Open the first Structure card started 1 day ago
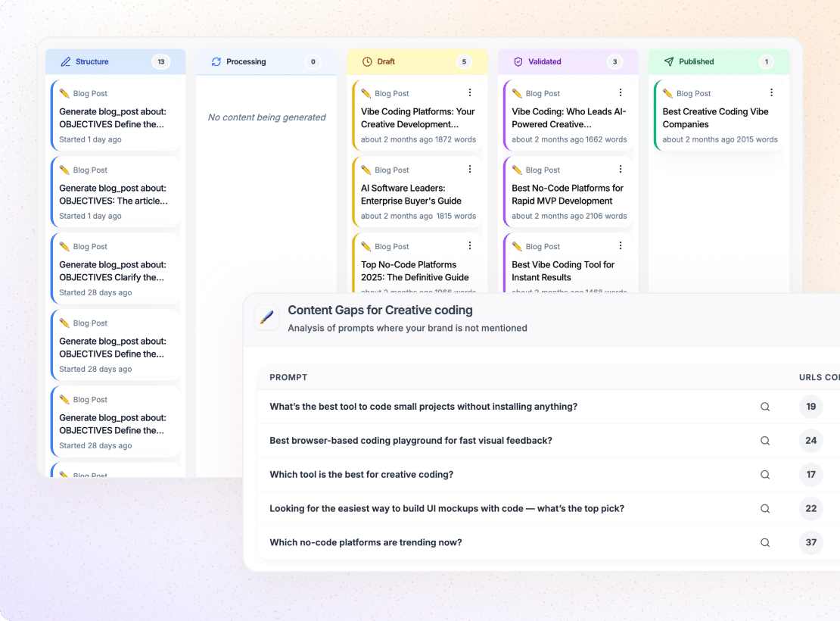840x621 pixels. [x=112, y=118]
